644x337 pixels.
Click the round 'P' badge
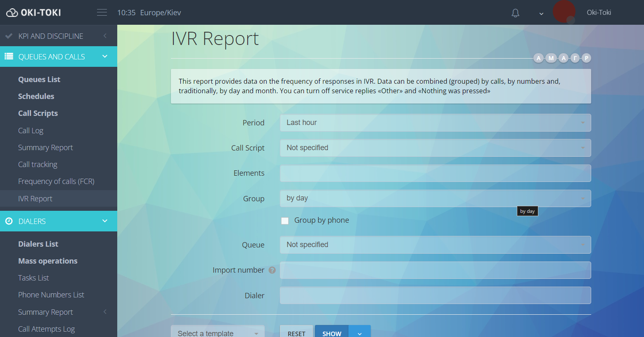(x=586, y=58)
